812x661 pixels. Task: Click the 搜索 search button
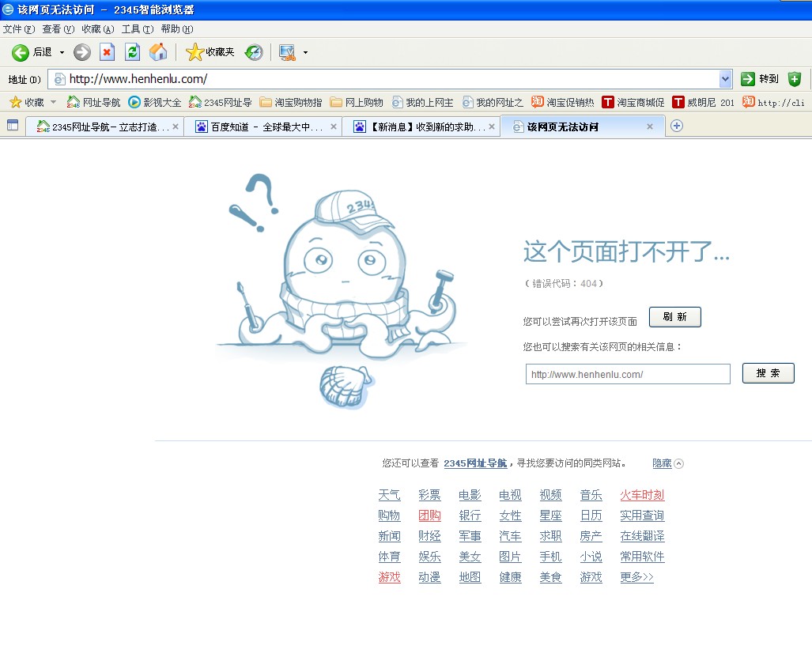(768, 373)
